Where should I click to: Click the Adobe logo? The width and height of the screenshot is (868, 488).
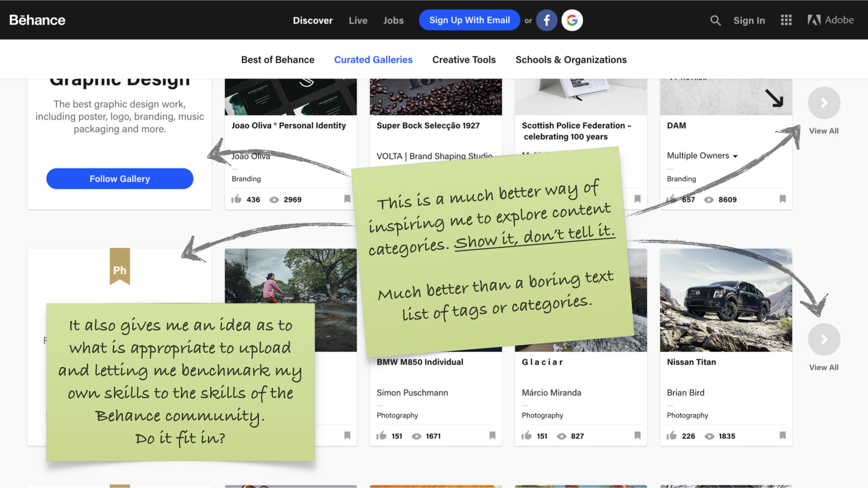pyautogui.click(x=830, y=20)
